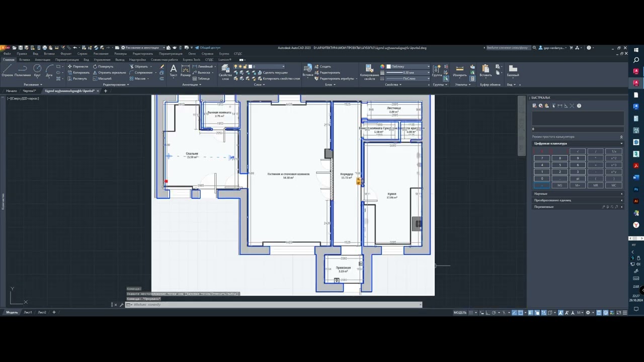Image resolution: width=644 pixels, height=362 pixels.
Task: Open the ПоСлою linetype dropdown
Action: pos(408,78)
